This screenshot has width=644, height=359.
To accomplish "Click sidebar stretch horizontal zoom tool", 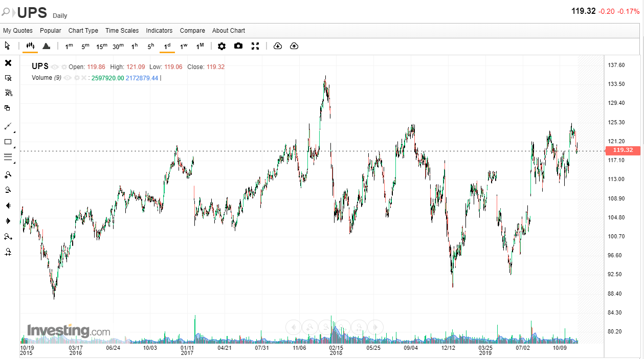I will pos(8,236).
